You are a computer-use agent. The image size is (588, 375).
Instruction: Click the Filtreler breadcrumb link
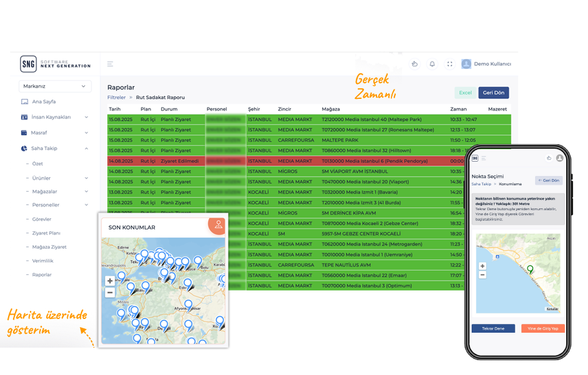(116, 98)
